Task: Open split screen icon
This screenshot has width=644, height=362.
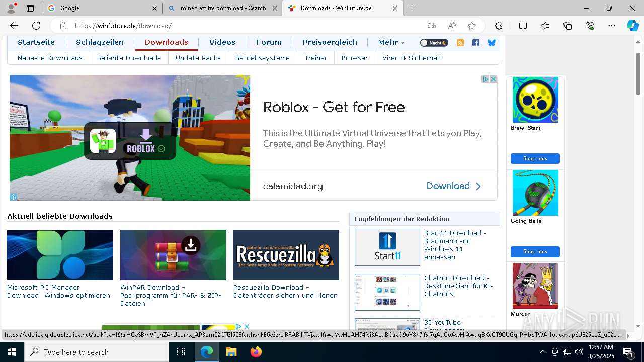Action: [x=523, y=26]
